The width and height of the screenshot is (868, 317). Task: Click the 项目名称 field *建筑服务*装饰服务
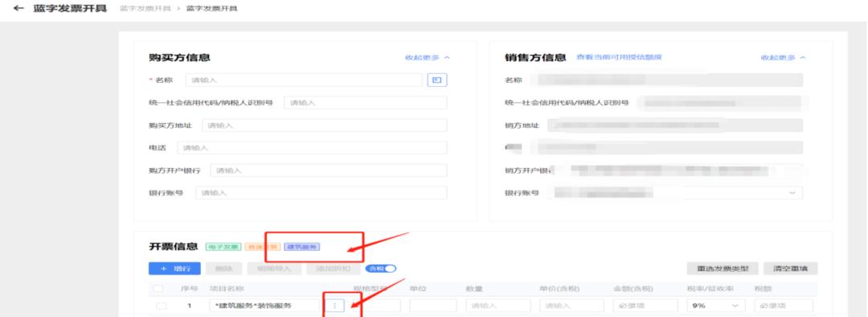point(266,306)
